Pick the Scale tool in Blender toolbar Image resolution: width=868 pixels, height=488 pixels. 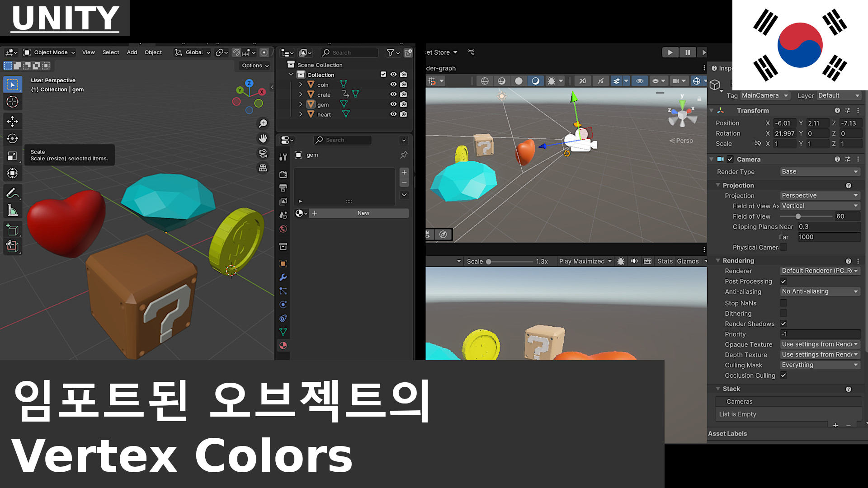(x=12, y=156)
